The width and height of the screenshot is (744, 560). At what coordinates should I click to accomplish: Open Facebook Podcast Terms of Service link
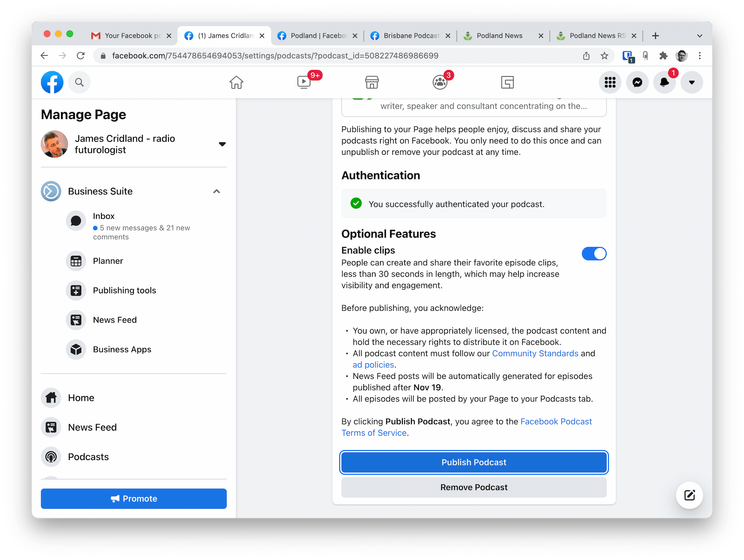pyautogui.click(x=467, y=427)
